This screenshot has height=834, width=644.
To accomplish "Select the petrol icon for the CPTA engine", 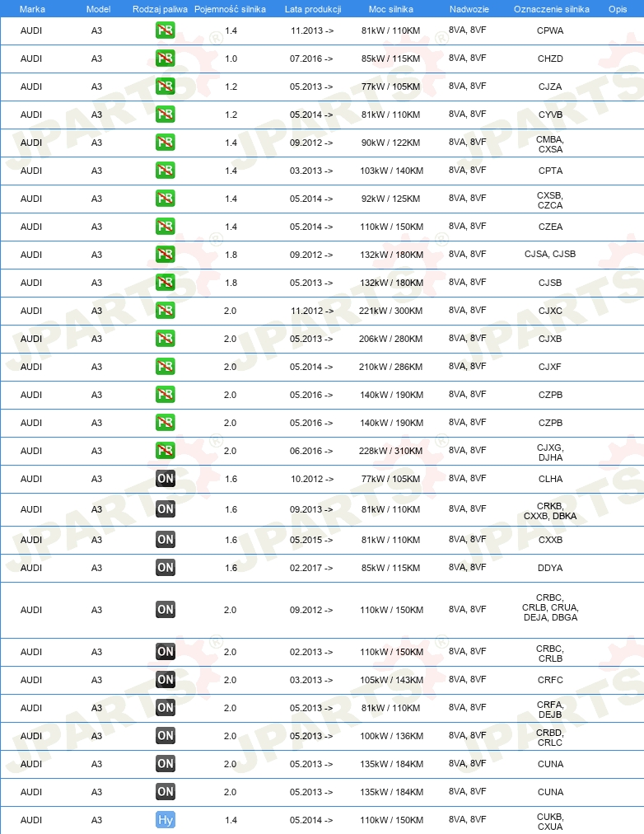I will [x=166, y=171].
